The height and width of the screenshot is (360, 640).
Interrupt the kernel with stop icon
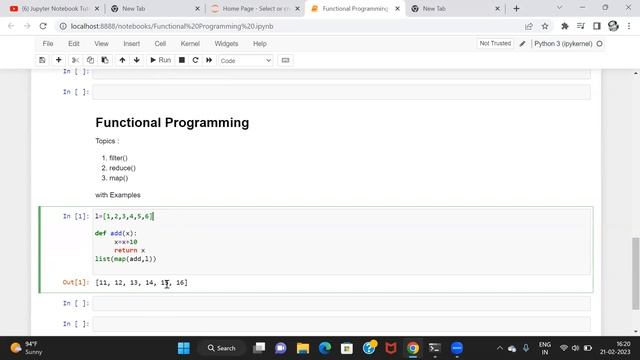(182, 60)
